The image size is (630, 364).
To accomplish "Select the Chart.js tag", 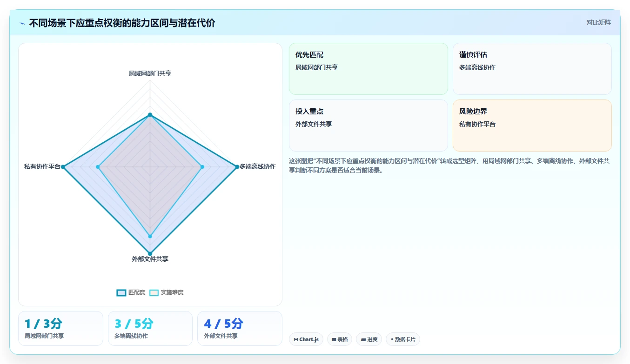I will (306, 339).
